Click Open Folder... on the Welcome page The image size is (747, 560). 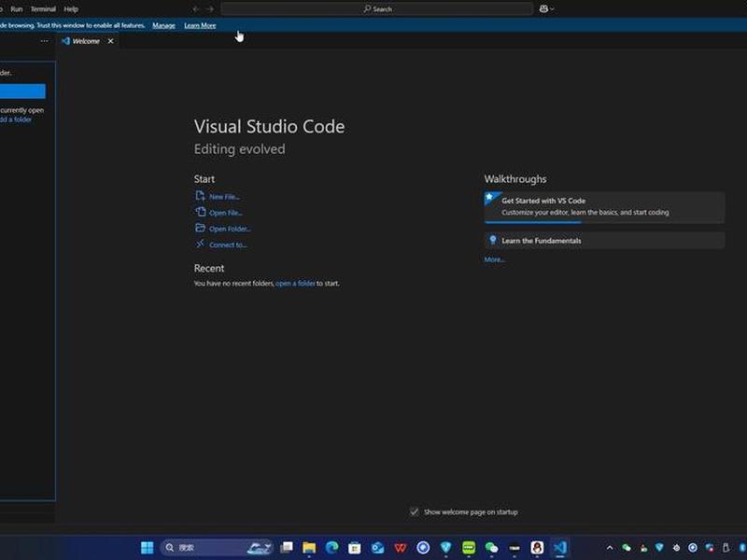click(230, 229)
